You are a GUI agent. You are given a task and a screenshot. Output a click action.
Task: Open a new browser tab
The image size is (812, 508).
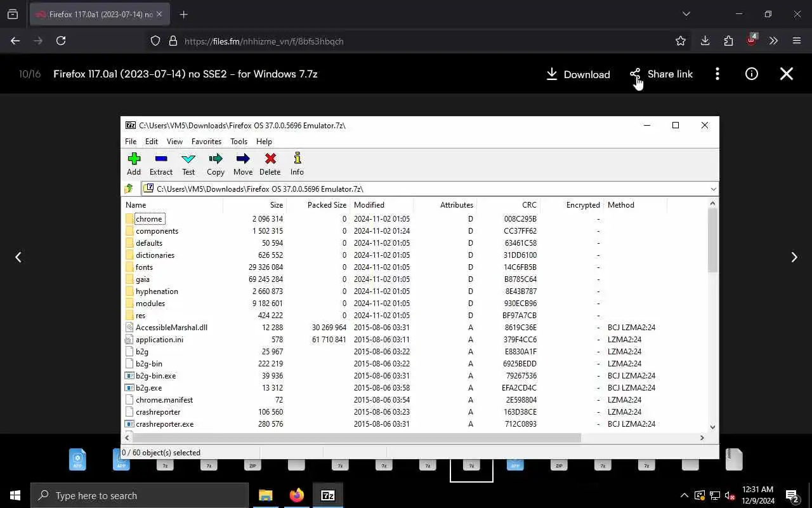coord(184,14)
